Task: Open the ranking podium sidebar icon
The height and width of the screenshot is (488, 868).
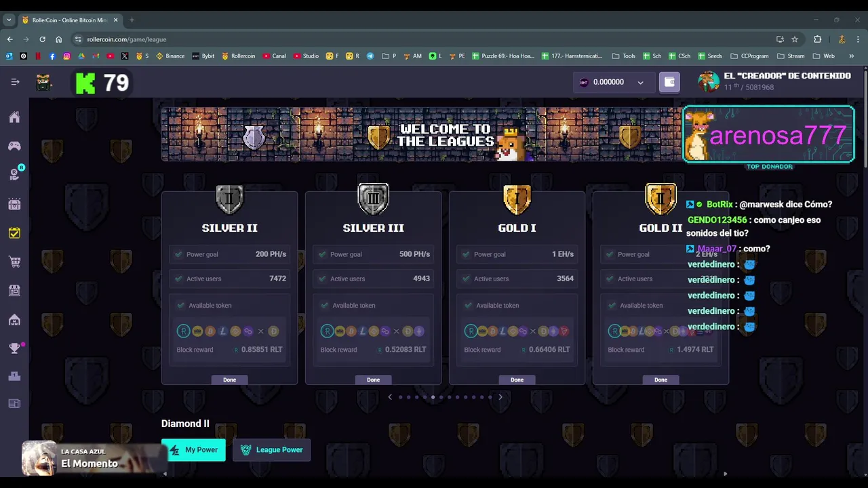Action: [x=14, y=376]
